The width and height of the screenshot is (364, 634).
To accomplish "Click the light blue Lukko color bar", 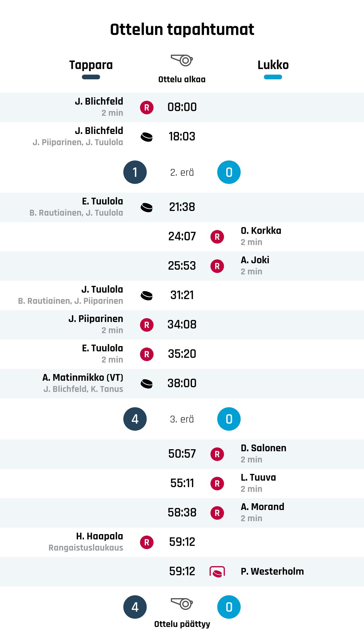I will 273,77.
